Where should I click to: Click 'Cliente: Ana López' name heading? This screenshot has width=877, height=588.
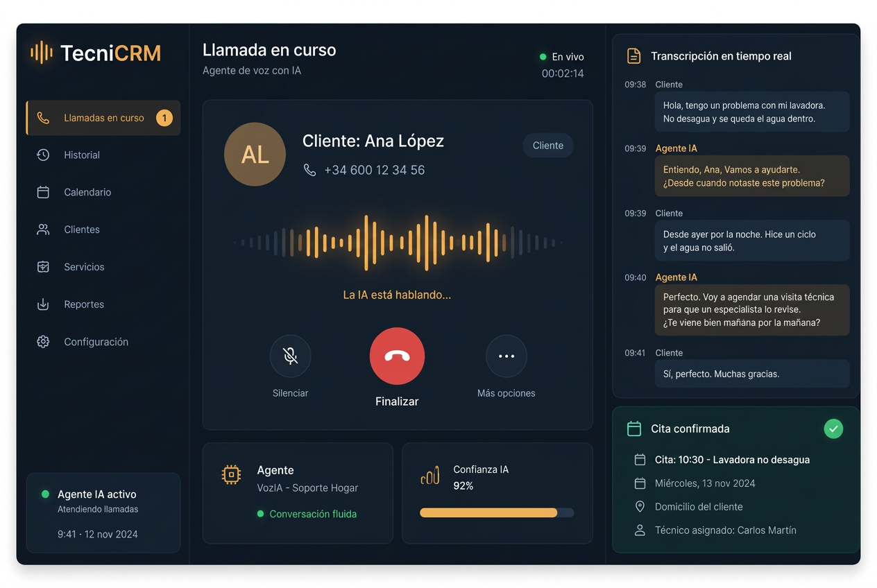pos(373,141)
